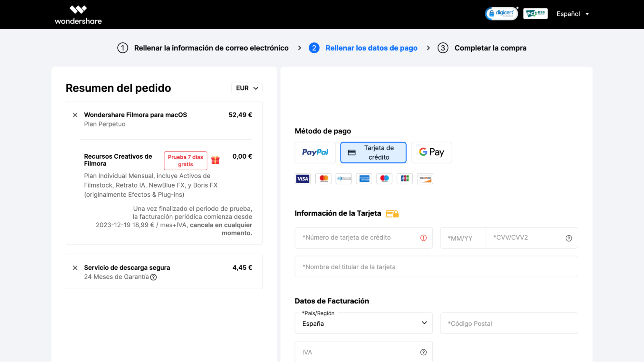Click the red gift box icon

pos(216,160)
